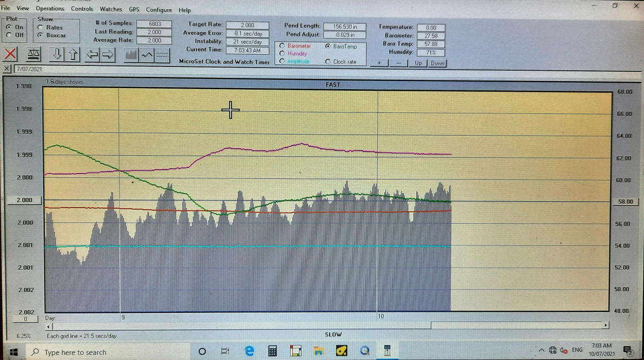Open the Watches menu
Image resolution: width=644 pixels, height=360 pixels.
[x=110, y=9]
